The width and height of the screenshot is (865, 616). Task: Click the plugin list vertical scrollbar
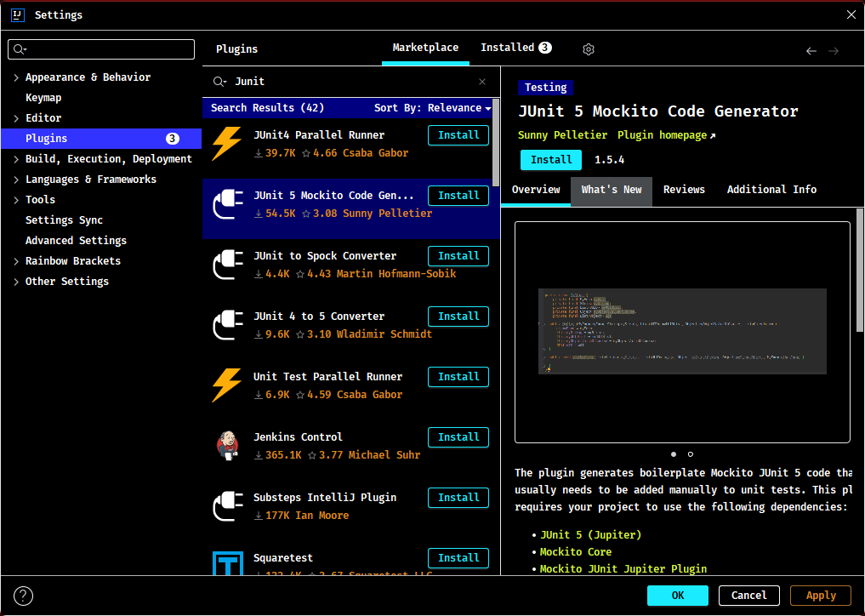pos(495,142)
